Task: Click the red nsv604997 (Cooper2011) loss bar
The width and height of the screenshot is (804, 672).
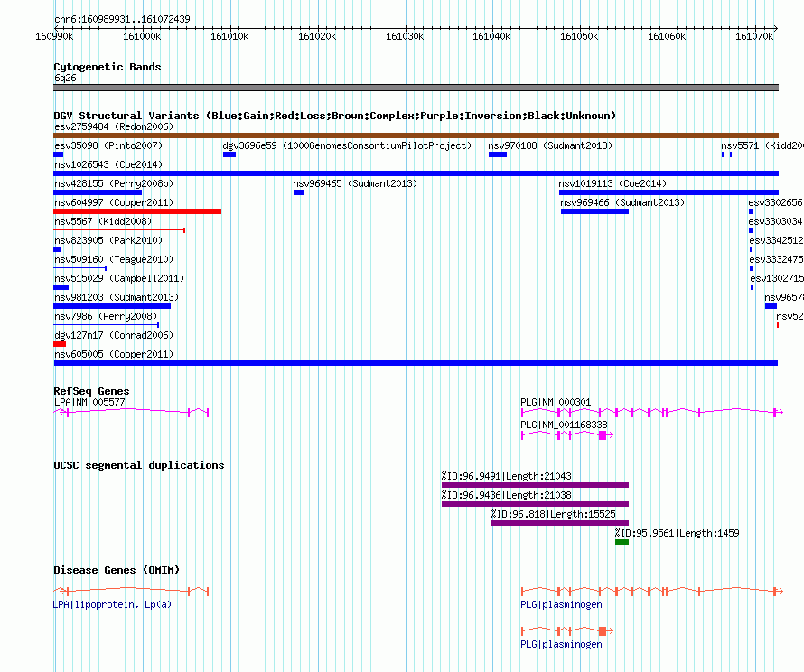Action: [x=137, y=211]
